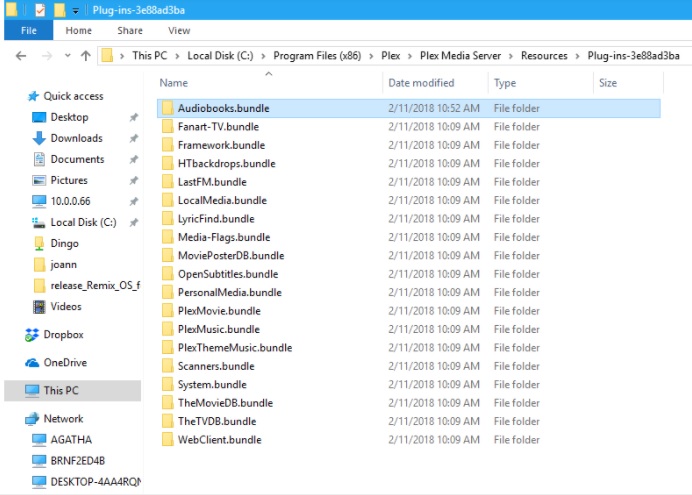Viewport: 692px width, 495px height.
Task: Select PlexMusic.bundle folder name
Action: coord(218,330)
